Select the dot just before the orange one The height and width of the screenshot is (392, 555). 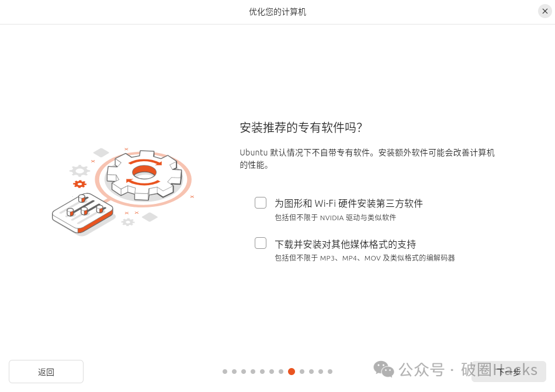280,372
